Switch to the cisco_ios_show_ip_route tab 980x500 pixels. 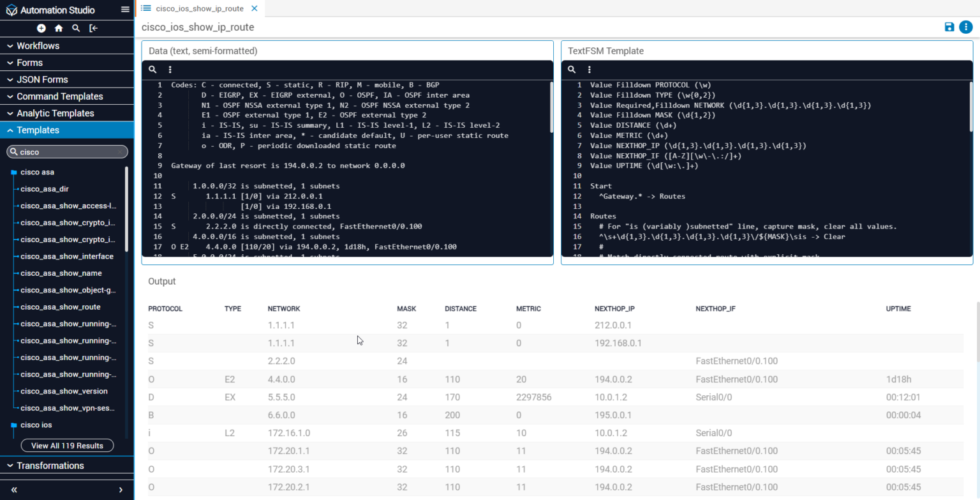198,9
